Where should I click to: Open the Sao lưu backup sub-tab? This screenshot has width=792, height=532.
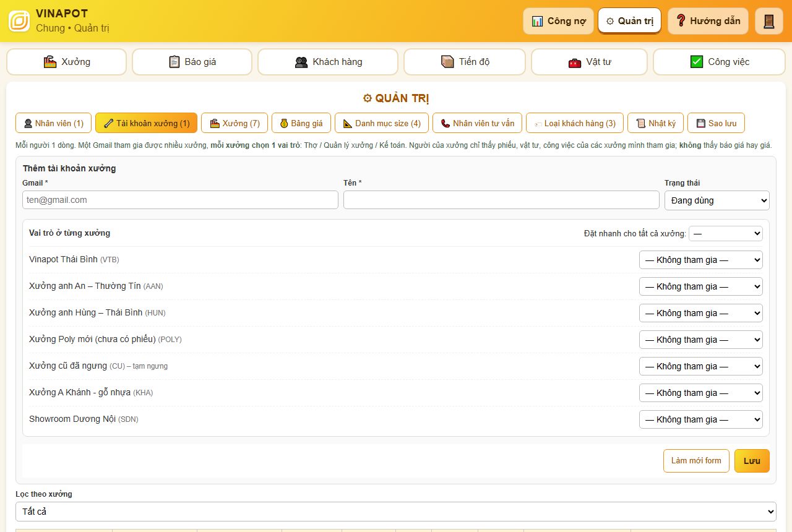[717, 123]
